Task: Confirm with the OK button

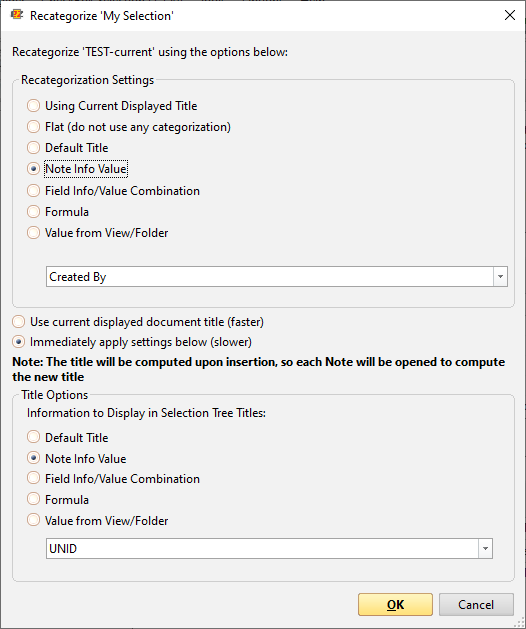Action: click(395, 605)
